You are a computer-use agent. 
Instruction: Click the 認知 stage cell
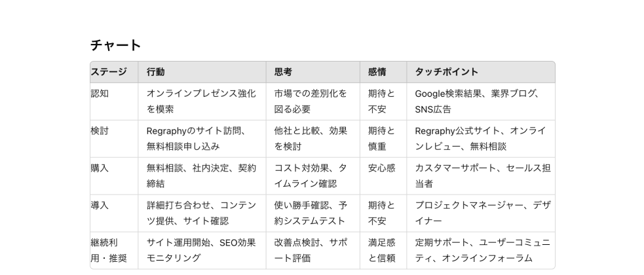[x=114, y=101]
